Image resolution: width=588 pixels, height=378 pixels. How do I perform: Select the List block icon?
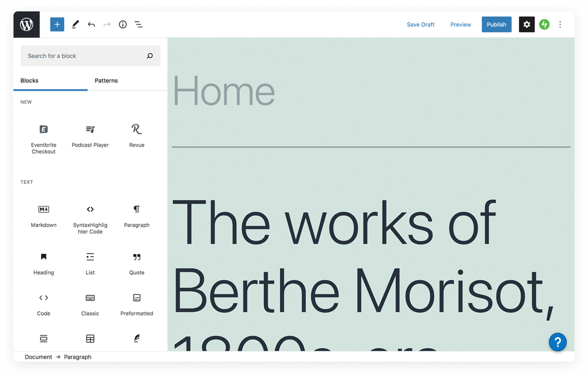coord(90,257)
